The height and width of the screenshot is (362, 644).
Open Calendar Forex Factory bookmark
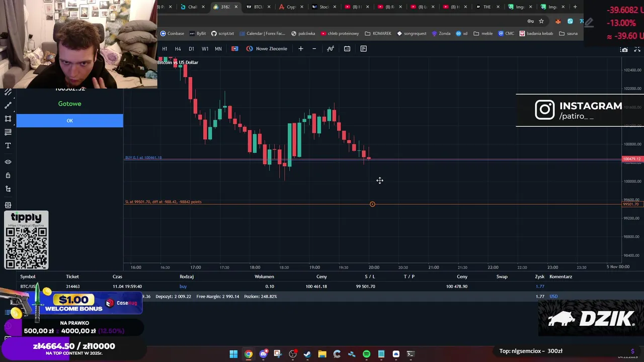pos(262,34)
